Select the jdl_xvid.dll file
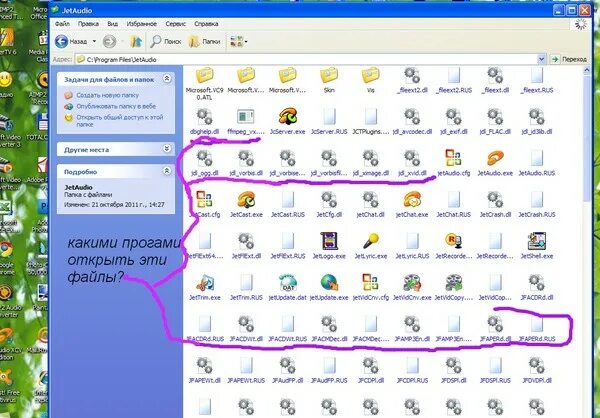The image size is (600, 418). tap(412, 158)
